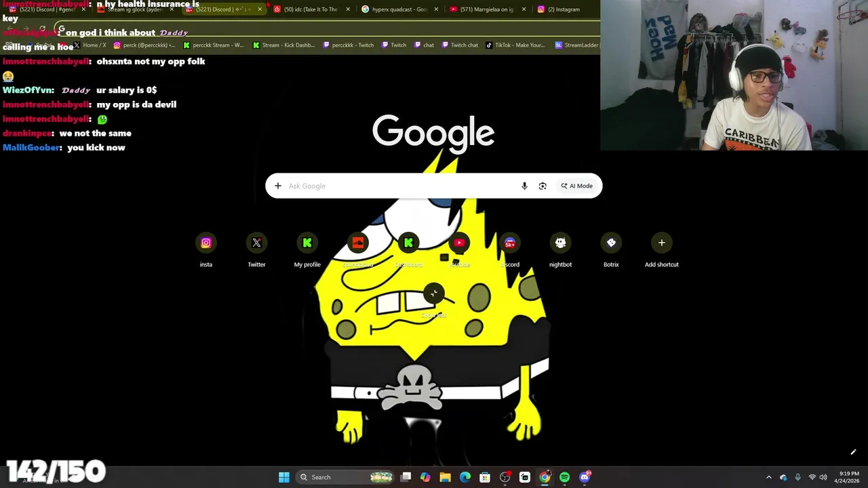Open the insta shortcut
The width and height of the screenshot is (868, 488).
pyautogui.click(x=206, y=251)
